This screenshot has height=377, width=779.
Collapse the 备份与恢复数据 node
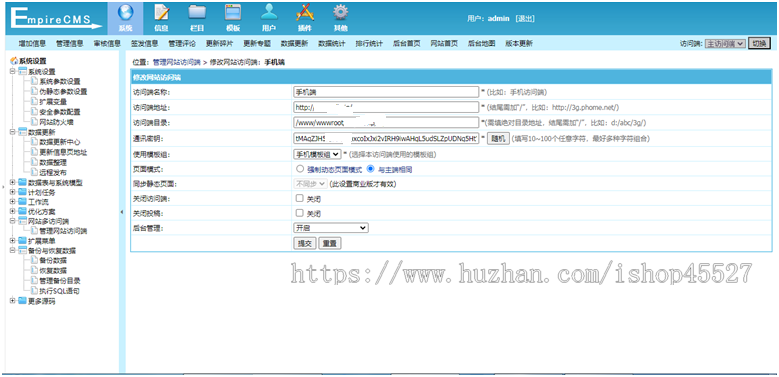(x=12, y=250)
